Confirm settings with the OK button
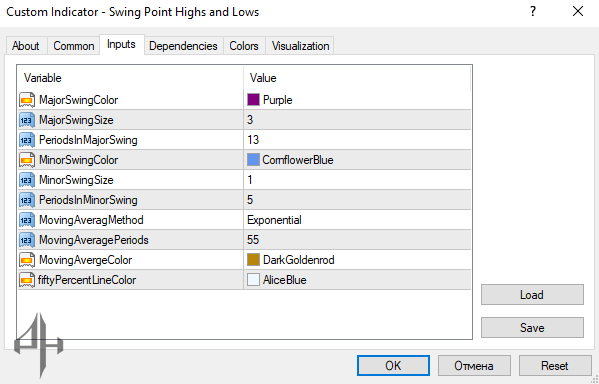The image size is (599, 384). pyautogui.click(x=393, y=366)
